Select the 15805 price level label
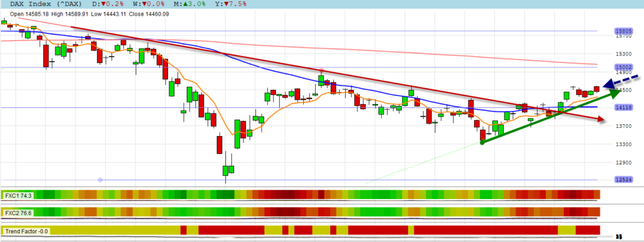The image size is (644, 242). [623, 31]
